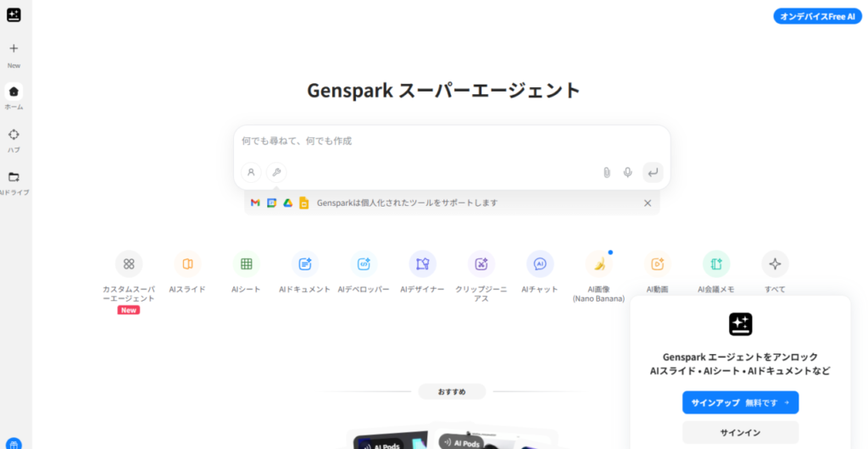Open the wrench tools icon in prompt box
The image size is (868, 449).
tap(276, 172)
